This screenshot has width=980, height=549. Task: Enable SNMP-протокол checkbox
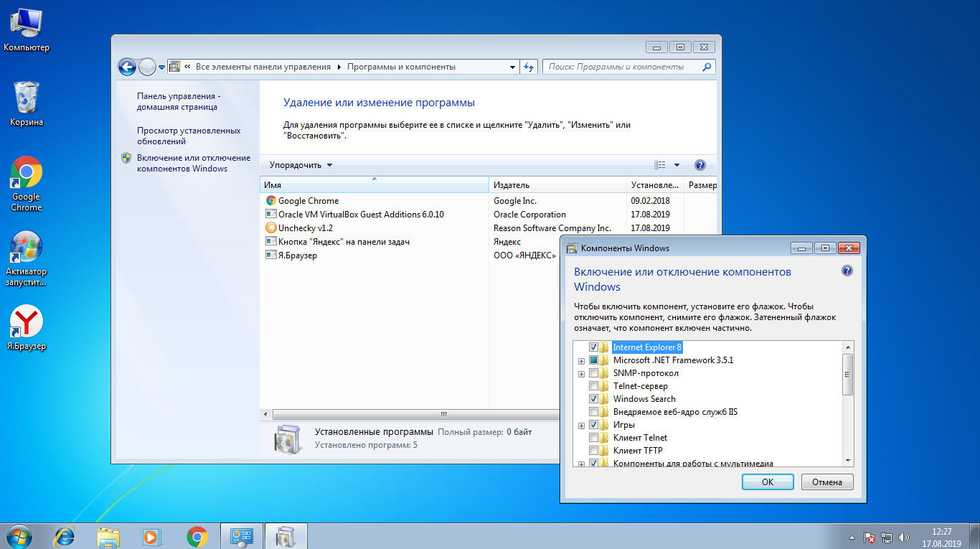coord(593,373)
